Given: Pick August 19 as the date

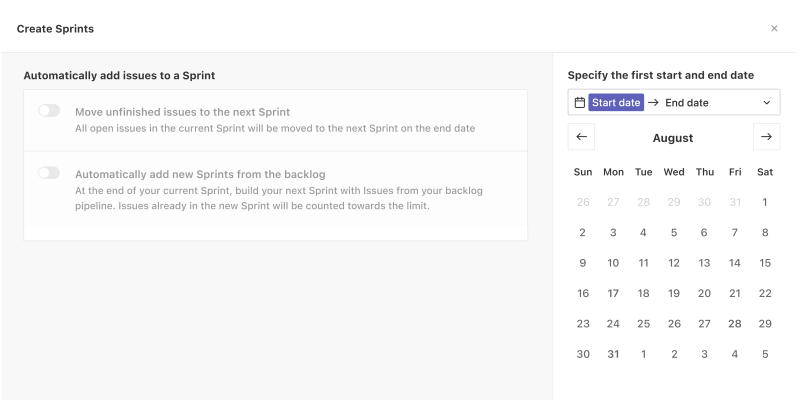Looking at the screenshot, I should (x=674, y=293).
